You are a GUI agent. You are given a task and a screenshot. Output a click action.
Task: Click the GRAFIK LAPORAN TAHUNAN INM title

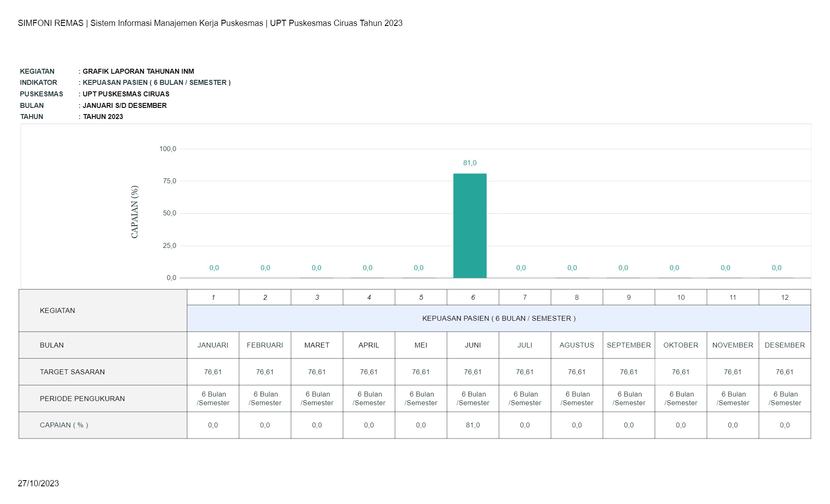138,71
